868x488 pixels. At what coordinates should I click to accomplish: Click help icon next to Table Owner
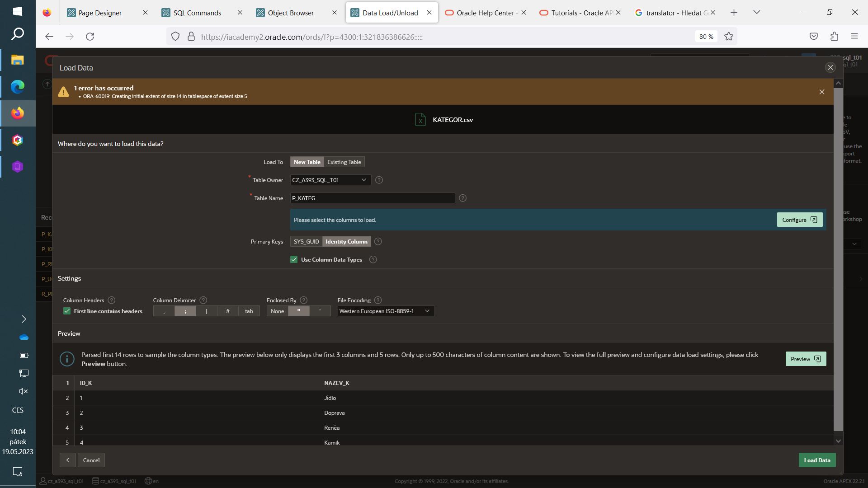pyautogui.click(x=379, y=180)
